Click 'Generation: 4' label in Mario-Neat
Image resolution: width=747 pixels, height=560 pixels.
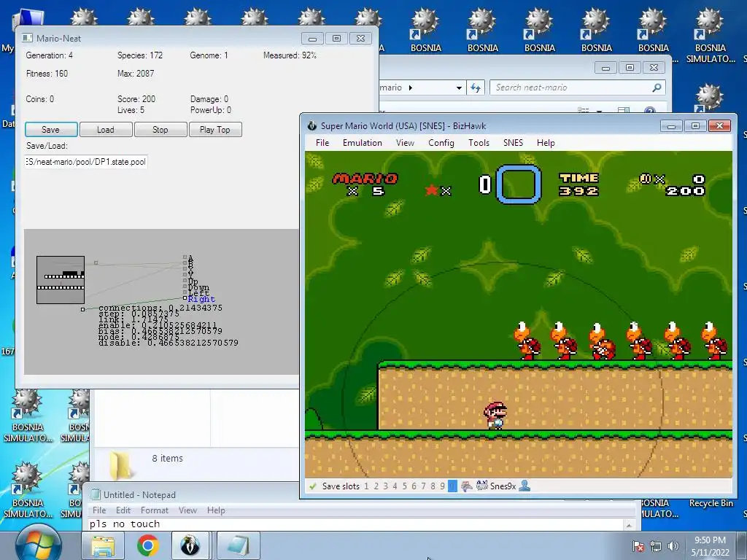pyautogui.click(x=50, y=55)
